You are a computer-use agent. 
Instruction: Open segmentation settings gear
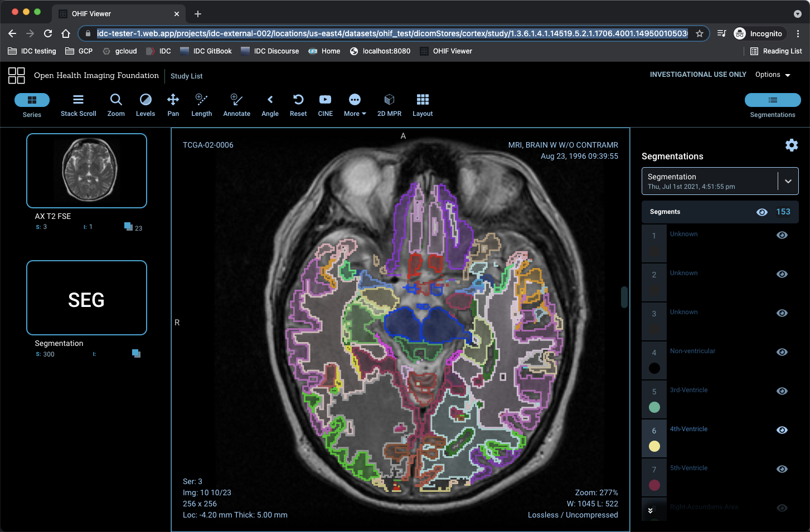coord(791,145)
